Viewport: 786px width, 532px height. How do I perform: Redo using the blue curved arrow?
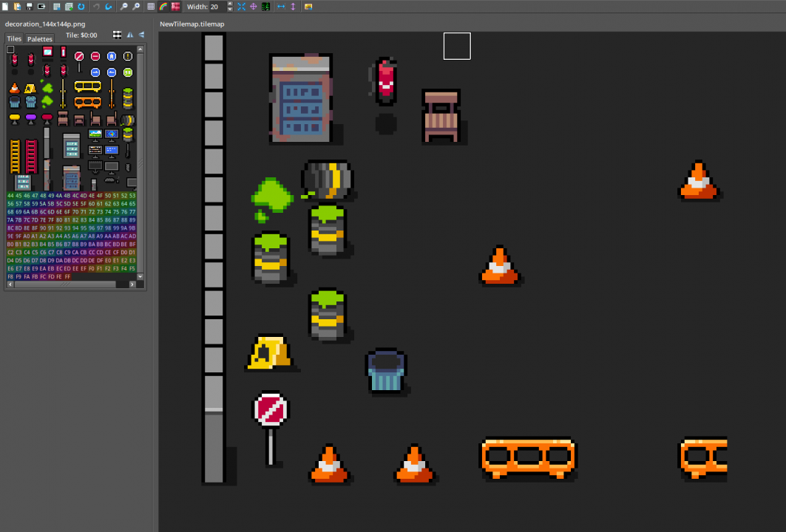[108, 7]
